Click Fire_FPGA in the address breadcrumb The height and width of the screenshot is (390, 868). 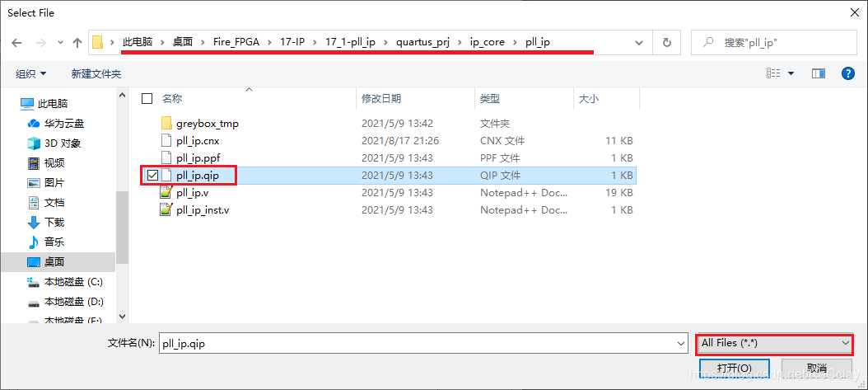236,42
